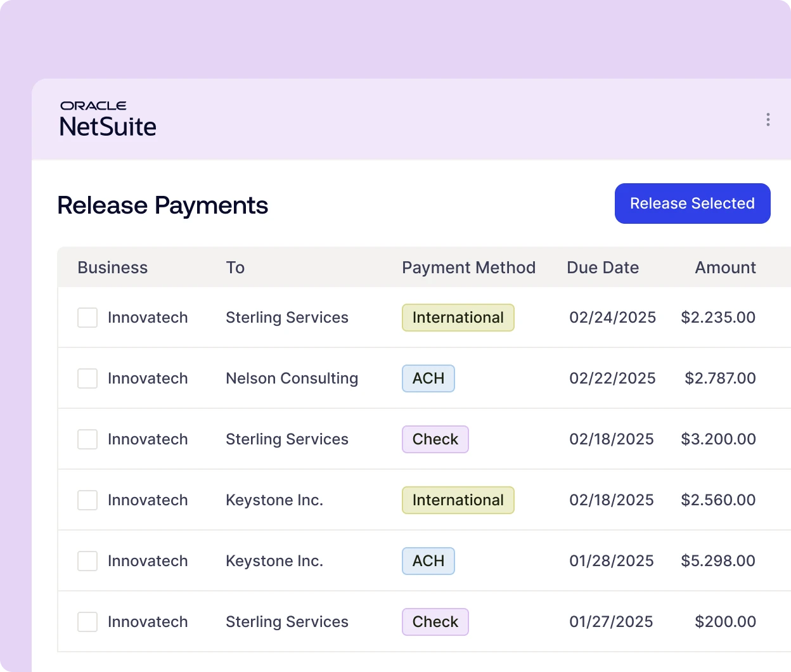Image resolution: width=791 pixels, height=672 pixels.
Task: Click the ACH badge for Nelson Consulting
Action: click(x=428, y=378)
